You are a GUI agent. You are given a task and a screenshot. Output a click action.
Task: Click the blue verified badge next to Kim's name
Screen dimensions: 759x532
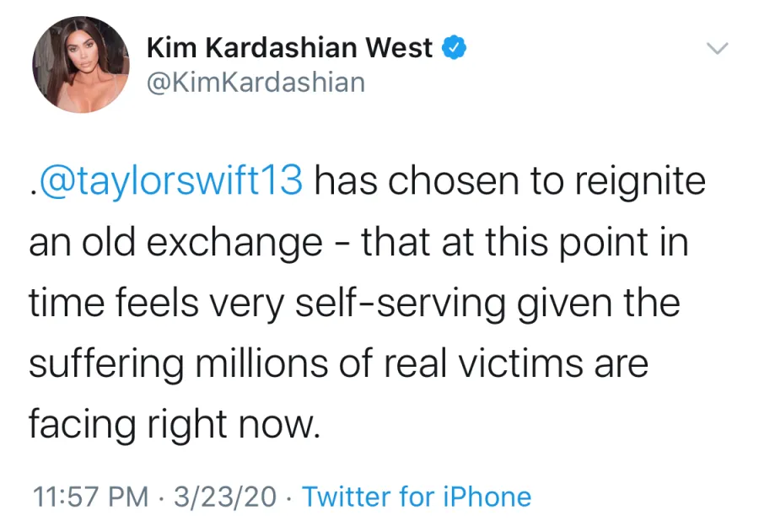click(x=454, y=48)
